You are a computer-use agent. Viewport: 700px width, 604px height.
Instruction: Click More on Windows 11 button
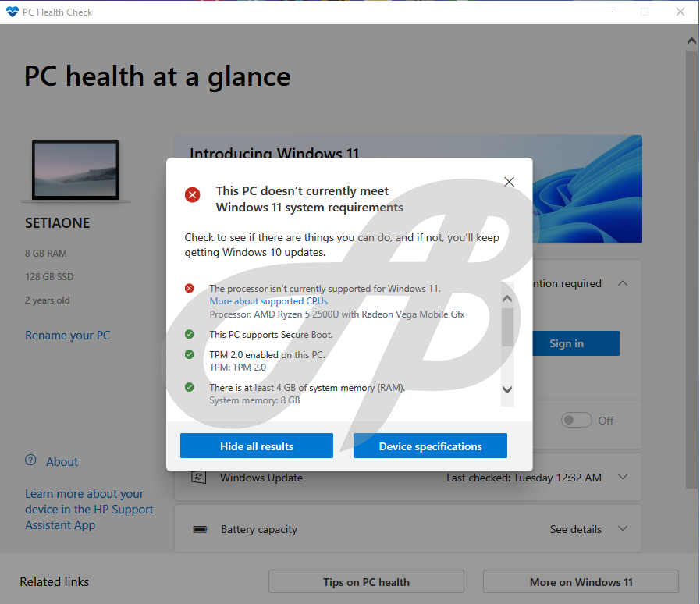coord(581,581)
